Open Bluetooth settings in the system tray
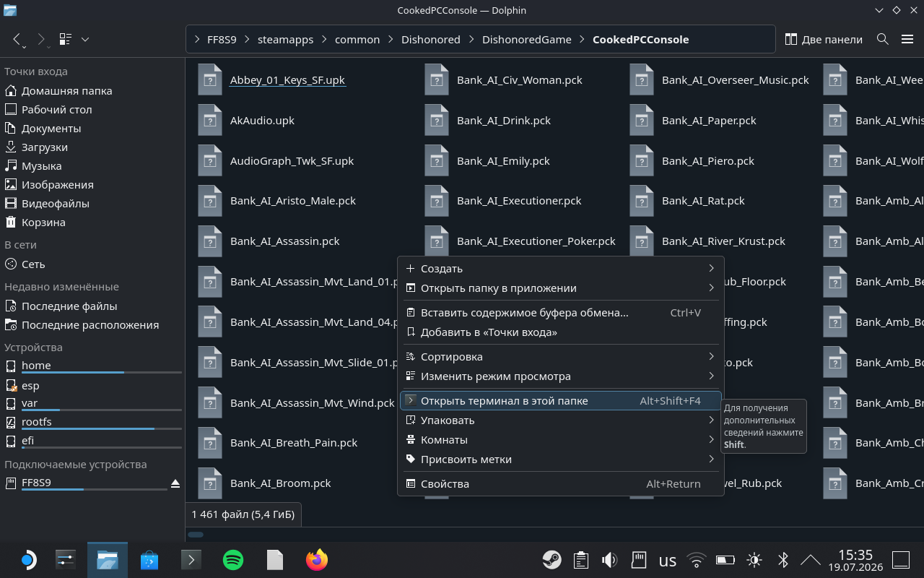Screen dimensions: 924x578 783,560
